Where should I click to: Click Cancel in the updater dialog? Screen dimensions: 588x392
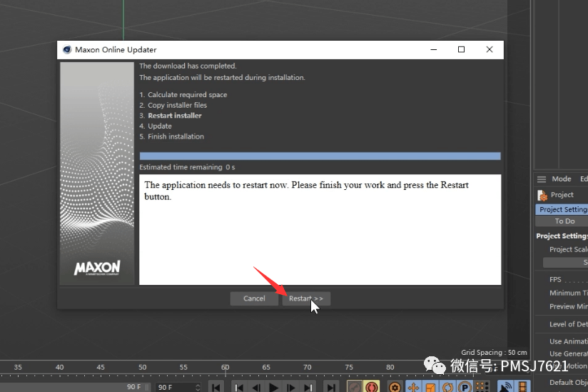click(x=254, y=298)
